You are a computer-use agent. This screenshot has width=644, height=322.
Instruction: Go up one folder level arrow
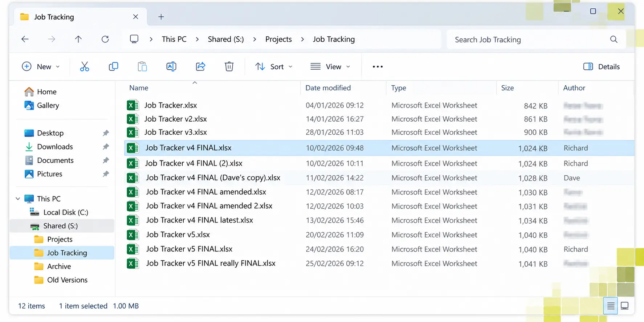click(78, 39)
